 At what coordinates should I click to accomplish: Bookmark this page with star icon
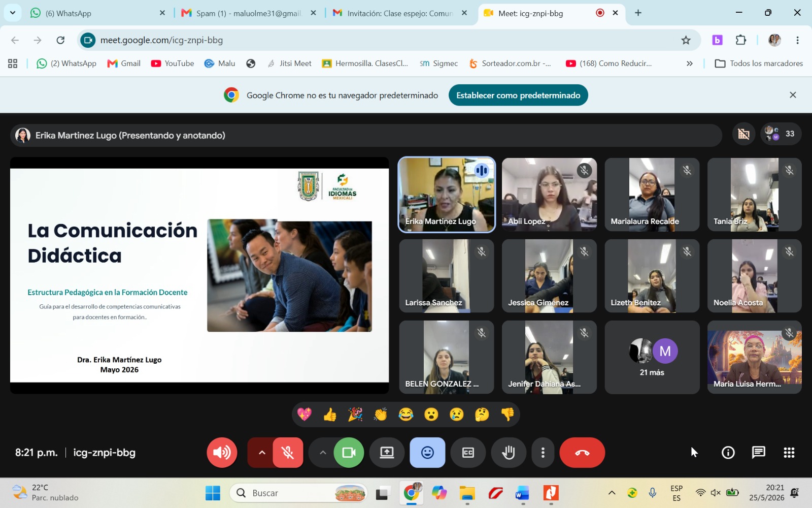tap(686, 40)
